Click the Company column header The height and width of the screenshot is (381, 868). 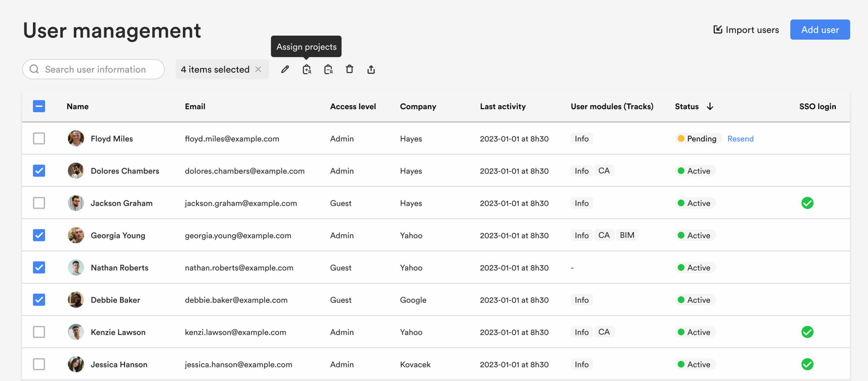pos(418,106)
